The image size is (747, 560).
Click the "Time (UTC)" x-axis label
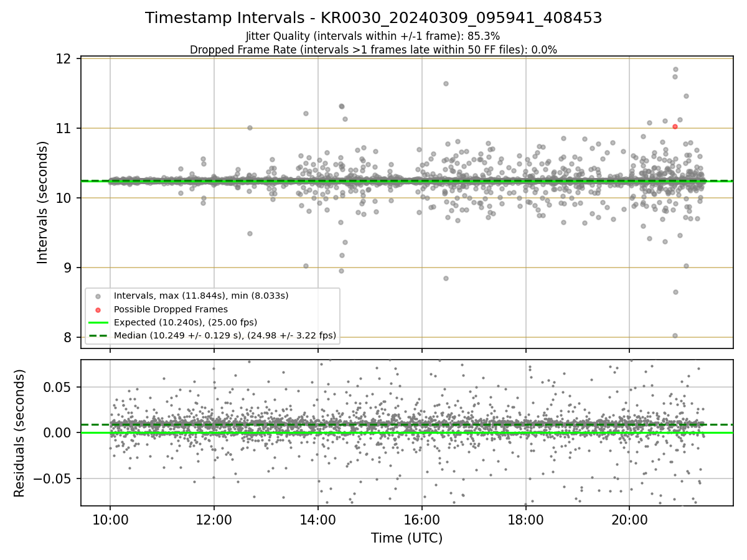coord(406,538)
